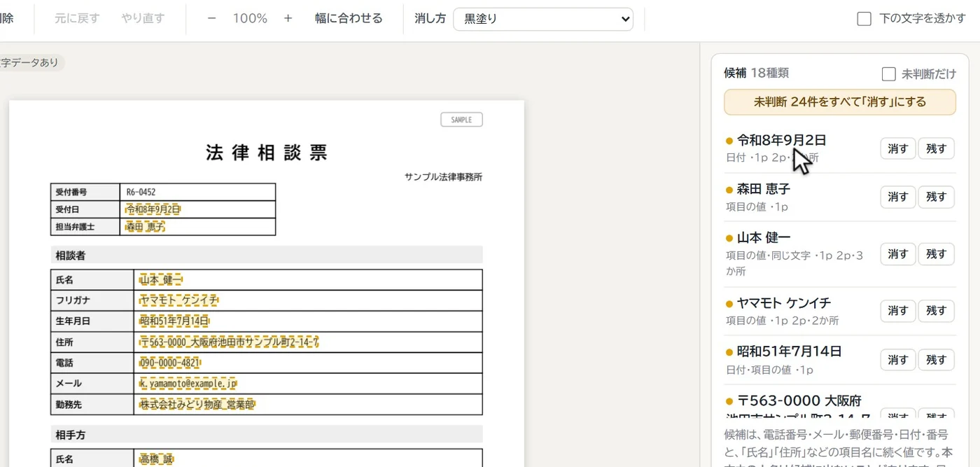The width and height of the screenshot is (980, 467).
Task: Click 残す for 昭和51年7月14日
Action: [936, 360]
